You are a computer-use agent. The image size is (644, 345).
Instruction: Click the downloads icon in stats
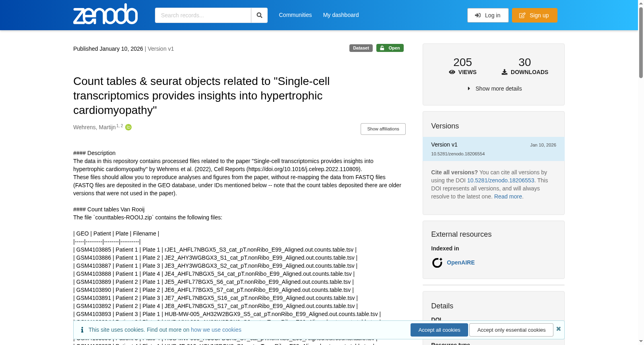tap(504, 72)
